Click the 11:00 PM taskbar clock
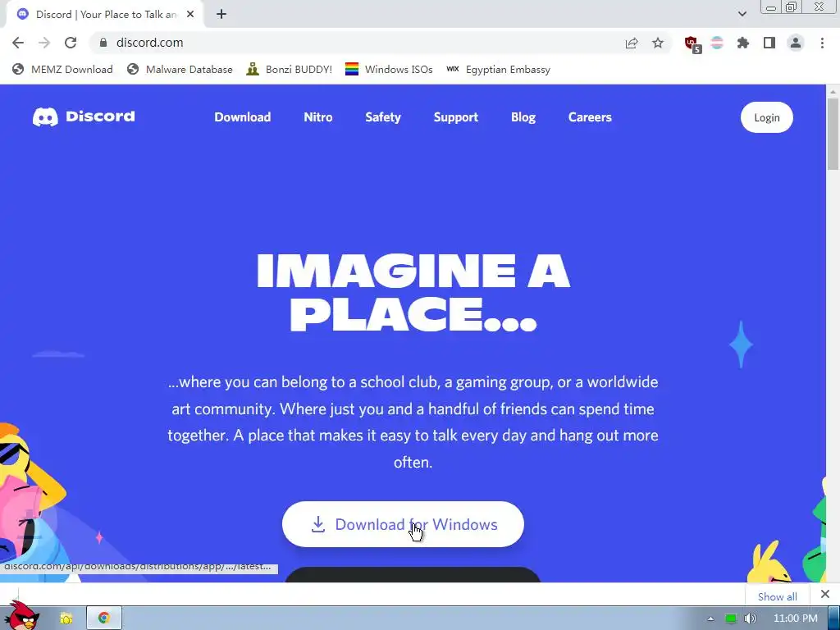Image resolution: width=840 pixels, height=630 pixels. click(x=796, y=619)
